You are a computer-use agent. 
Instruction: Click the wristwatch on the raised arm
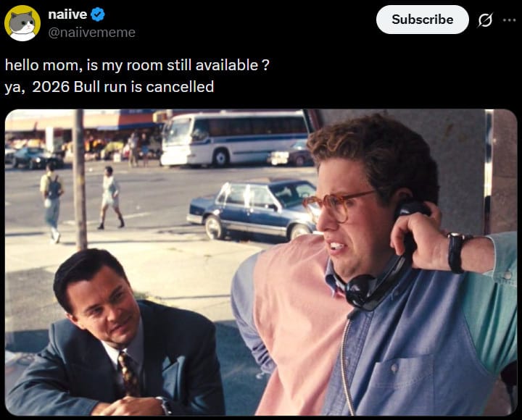(457, 252)
